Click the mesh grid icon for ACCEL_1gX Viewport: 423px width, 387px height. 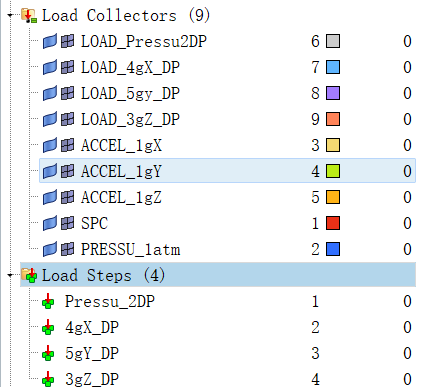tap(68, 145)
